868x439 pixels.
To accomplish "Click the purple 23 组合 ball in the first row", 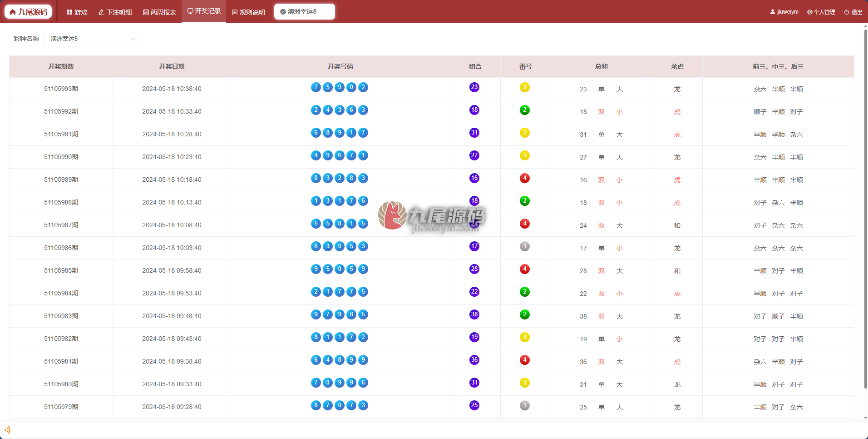I will click(474, 87).
